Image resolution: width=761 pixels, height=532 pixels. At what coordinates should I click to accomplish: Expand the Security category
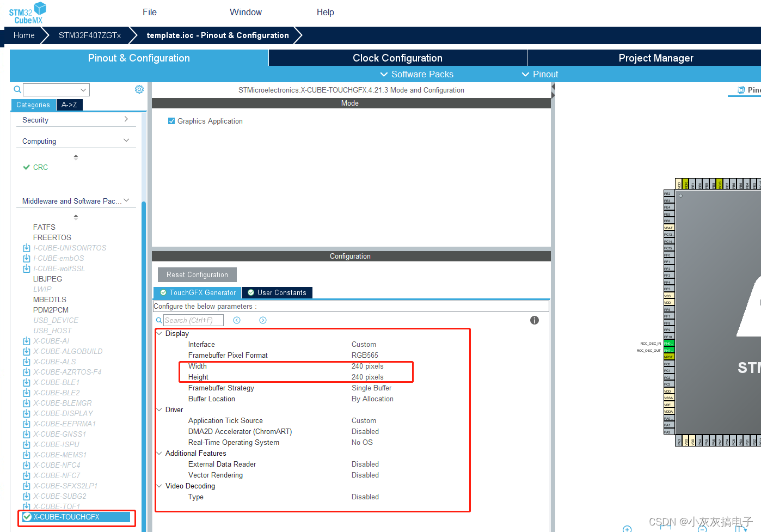tap(126, 119)
